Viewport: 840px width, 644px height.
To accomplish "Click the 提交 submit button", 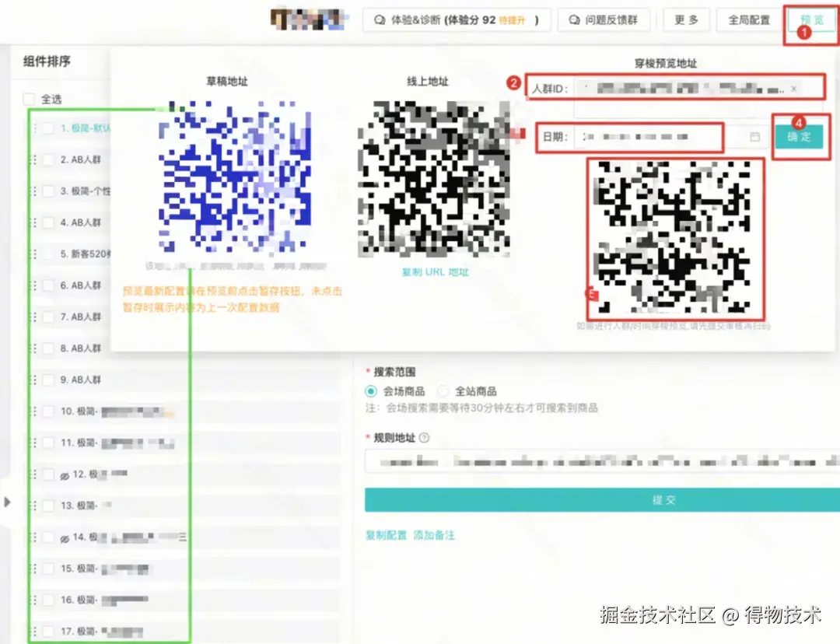I will click(x=602, y=500).
